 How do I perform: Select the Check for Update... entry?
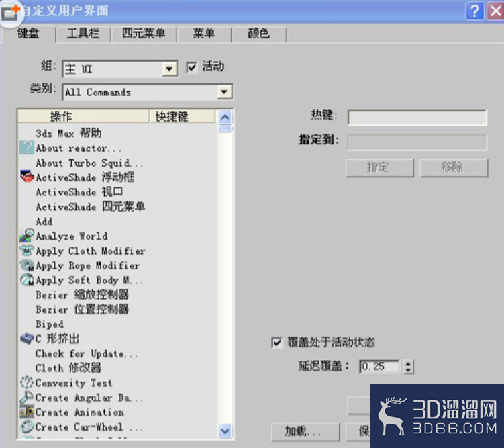tap(87, 353)
